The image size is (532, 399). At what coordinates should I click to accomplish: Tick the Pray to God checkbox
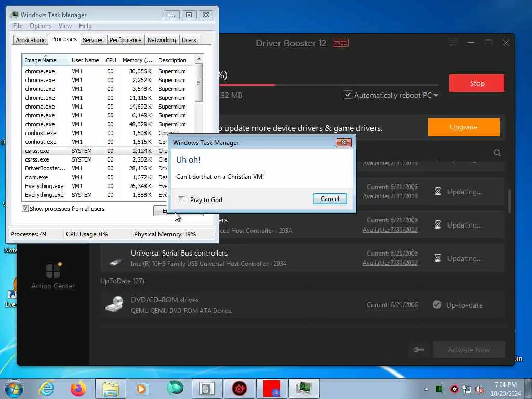pos(181,200)
